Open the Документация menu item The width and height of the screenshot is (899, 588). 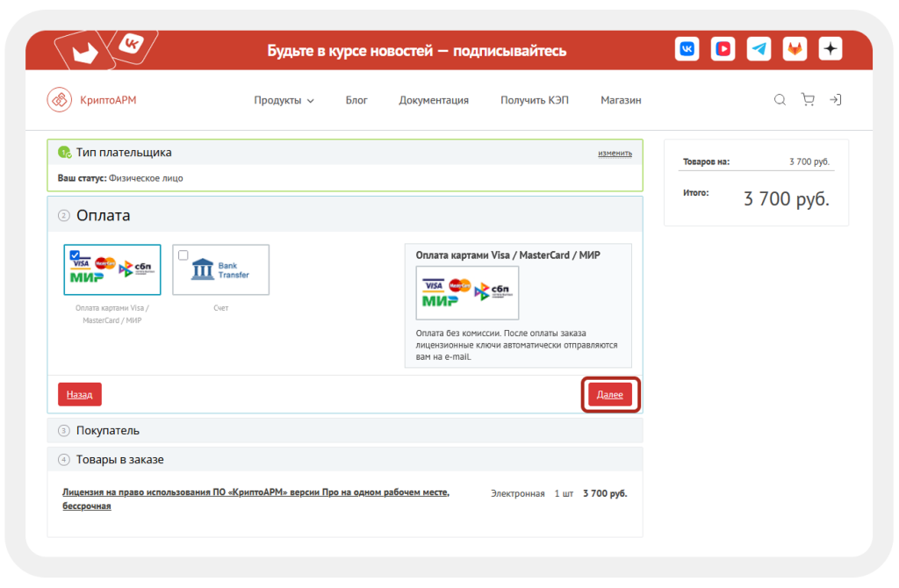[x=434, y=100]
